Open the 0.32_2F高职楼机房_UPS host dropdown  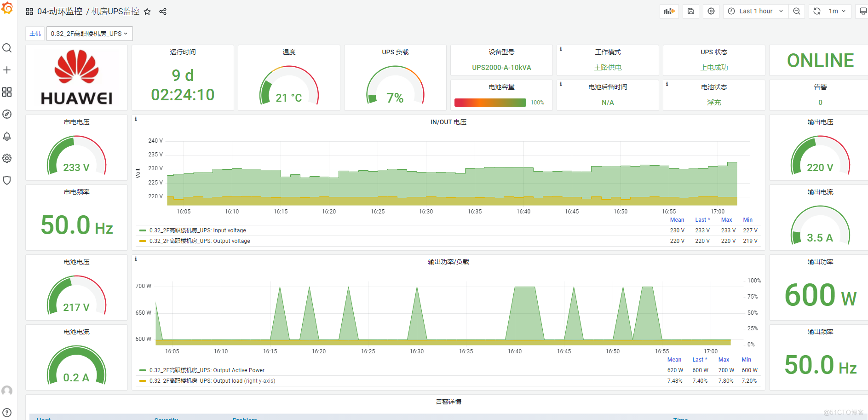point(90,34)
